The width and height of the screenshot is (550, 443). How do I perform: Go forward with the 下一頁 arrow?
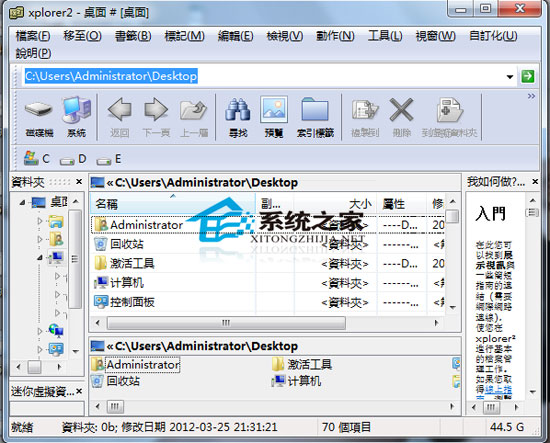click(x=156, y=117)
